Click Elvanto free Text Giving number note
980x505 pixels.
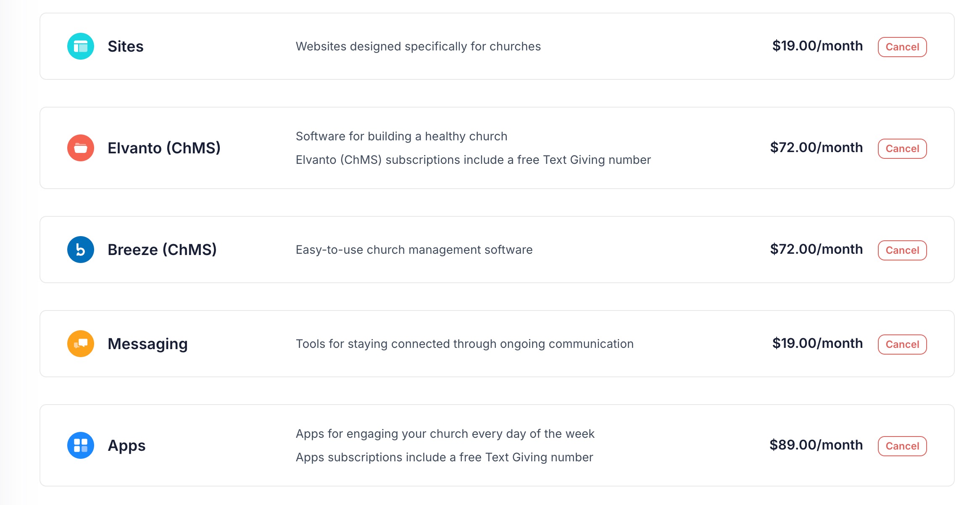[473, 160]
